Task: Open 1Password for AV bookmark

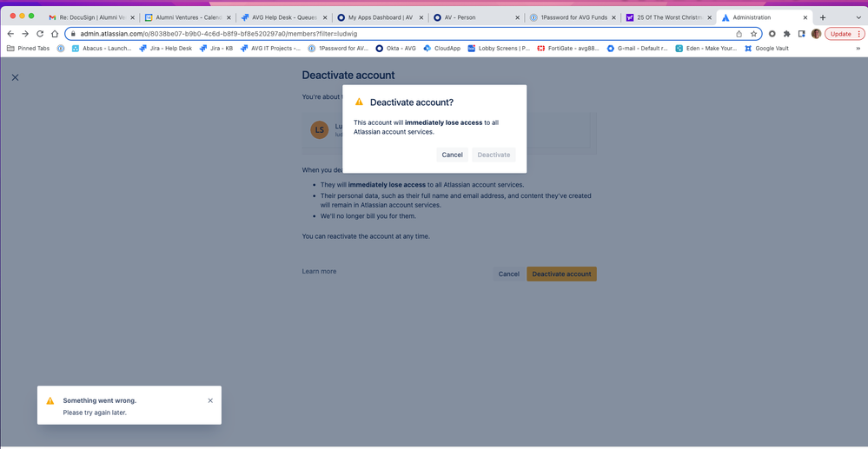Action: point(338,48)
